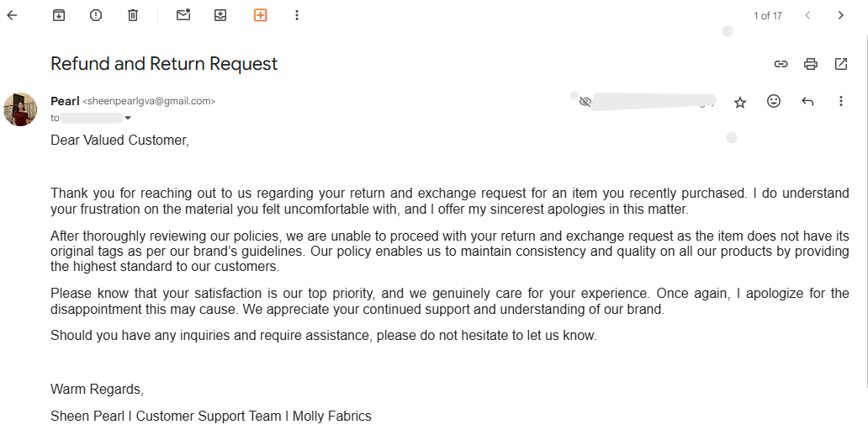Click Pearl's profile picture
This screenshot has width=868, height=430.
coord(20,109)
